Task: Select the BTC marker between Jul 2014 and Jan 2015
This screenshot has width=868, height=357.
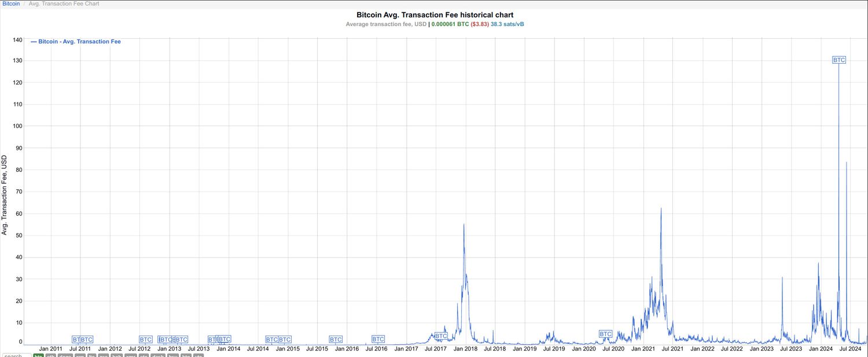Action: click(x=271, y=339)
